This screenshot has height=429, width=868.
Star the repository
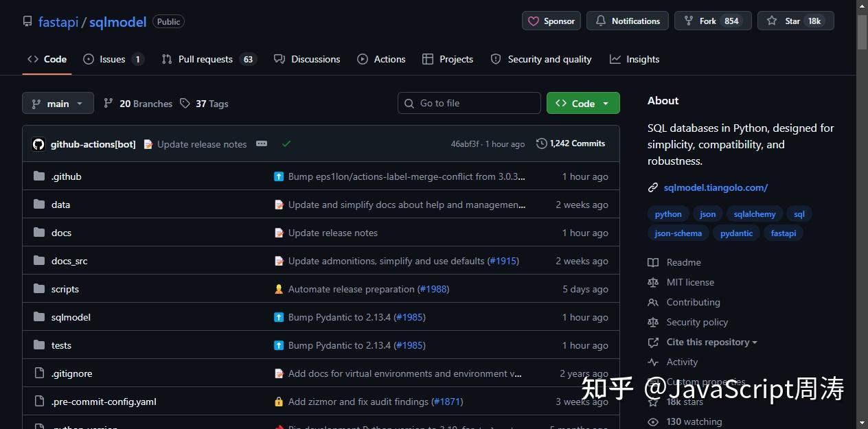point(796,21)
